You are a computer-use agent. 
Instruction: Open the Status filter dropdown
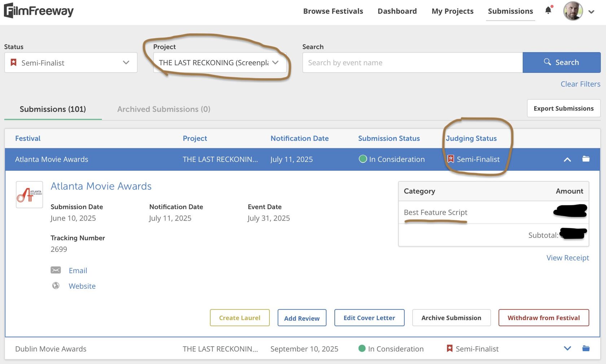point(71,63)
